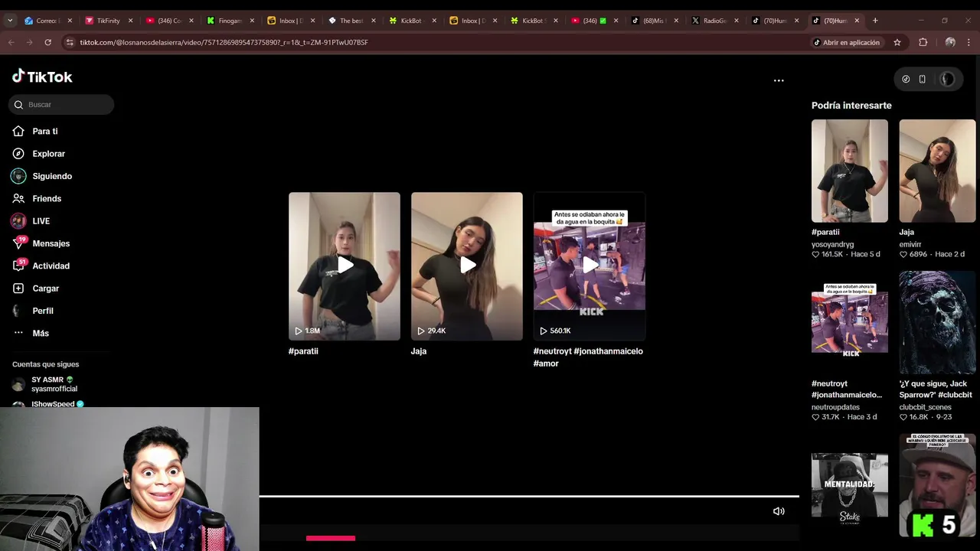This screenshot has width=980, height=551.
Task: Open emivirr suggested video thumbnail
Action: [937, 171]
